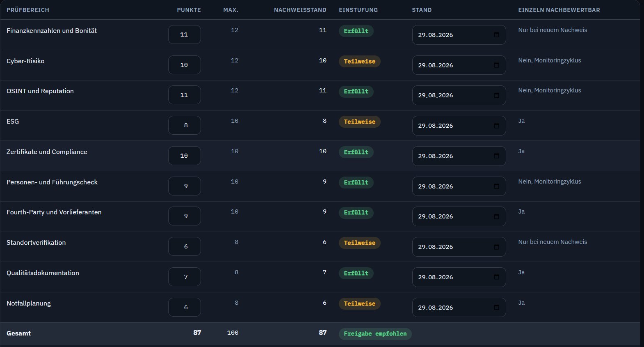Open calendar icon in Notfallplanung row
The height and width of the screenshot is (347, 644).
496,308
